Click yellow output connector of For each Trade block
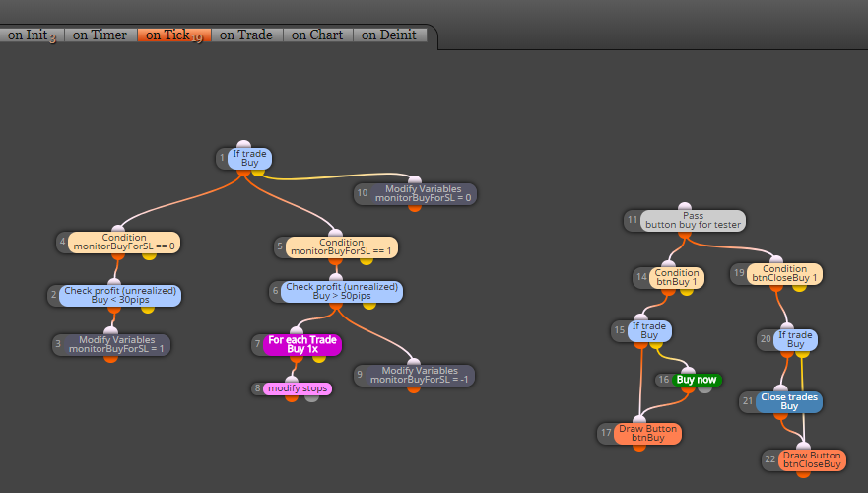This screenshot has height=493, width=868. click(319, 358)
